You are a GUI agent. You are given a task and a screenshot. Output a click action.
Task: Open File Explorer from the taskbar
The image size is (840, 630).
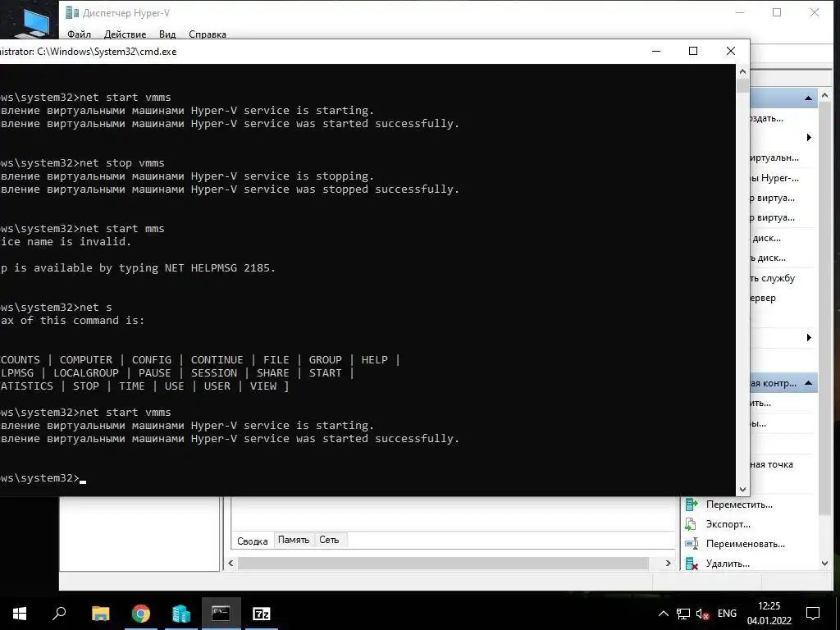[100, 614]
